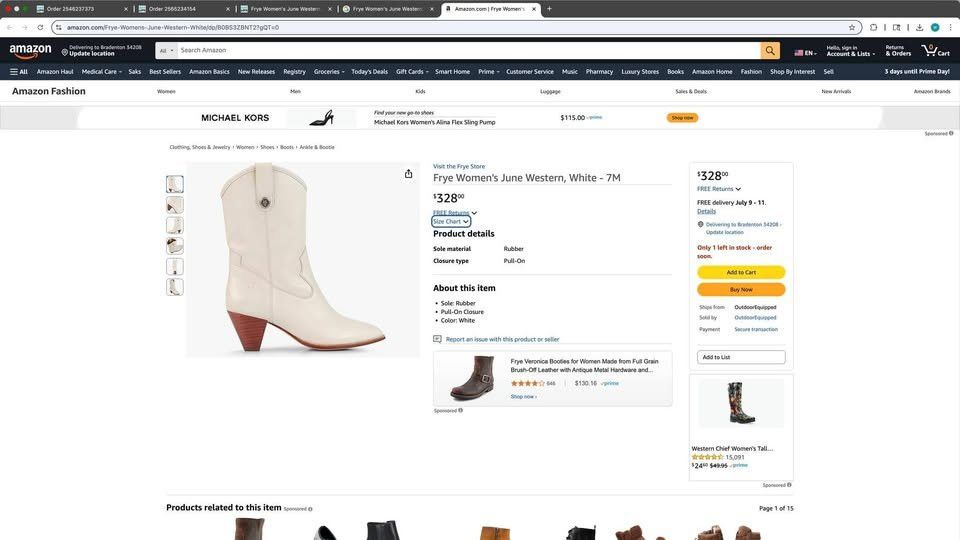The height and width of the screenshot is (540, 960).
Task: Switch to the Order 2565234154 tab
Action: (x=182, y=9)
